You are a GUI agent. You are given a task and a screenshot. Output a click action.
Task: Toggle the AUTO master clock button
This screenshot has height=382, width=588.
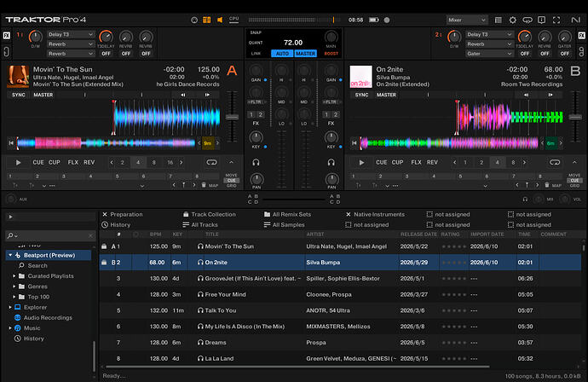(x=282, y=54)
